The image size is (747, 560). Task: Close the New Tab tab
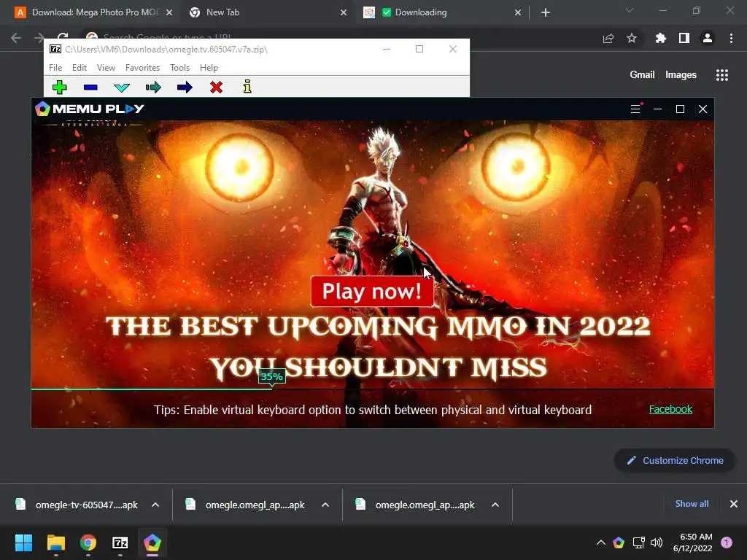click(x=344, y=12)
